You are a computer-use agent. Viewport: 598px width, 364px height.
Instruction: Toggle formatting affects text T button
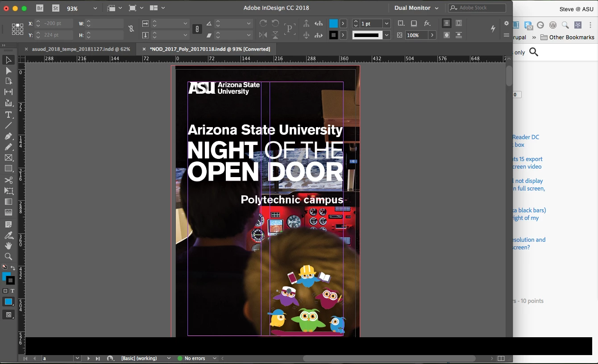[12, 291]
